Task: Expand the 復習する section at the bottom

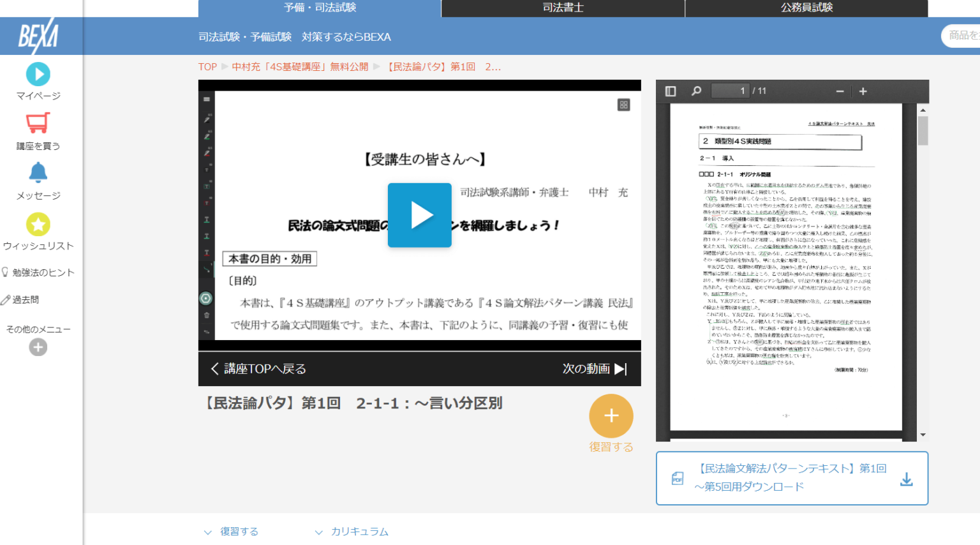Action: click(231, 532)
